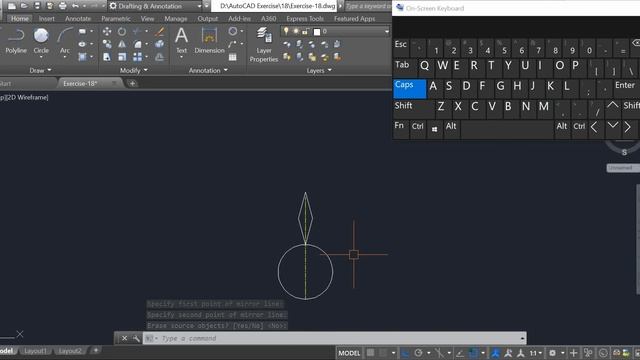Toggle the Fn key on On-Screen Keyboard
Image resolution: width=640 pixels, height=360 pixels.
(400, 129)
